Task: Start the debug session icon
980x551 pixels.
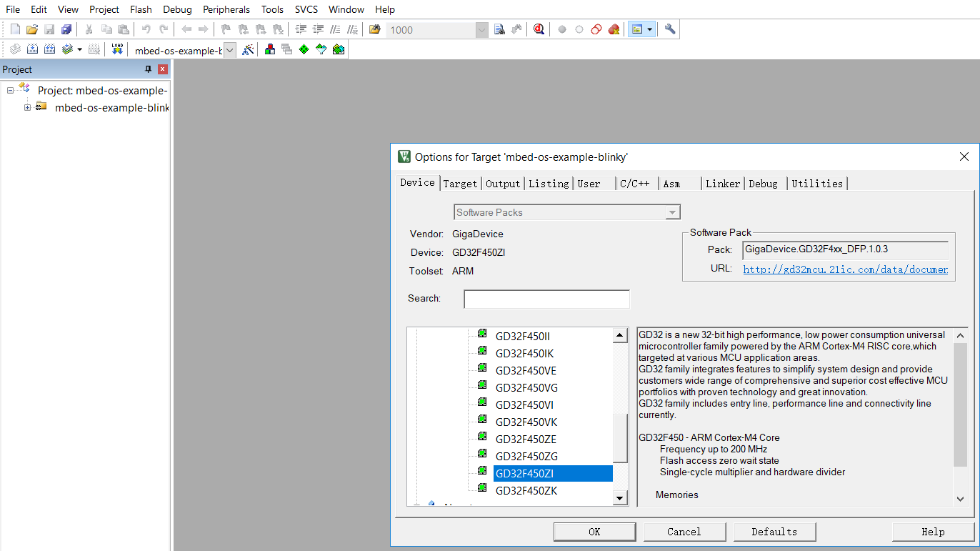Action: tap(539, 29)
